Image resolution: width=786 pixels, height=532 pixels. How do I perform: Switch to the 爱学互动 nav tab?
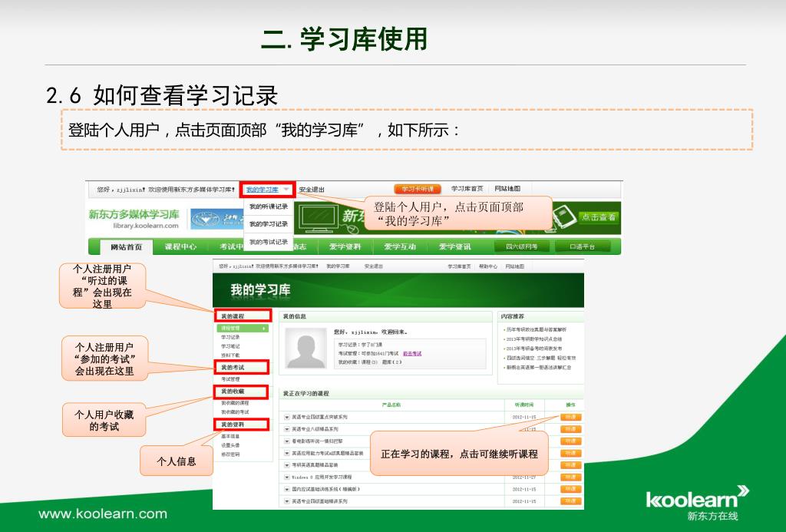399,246
